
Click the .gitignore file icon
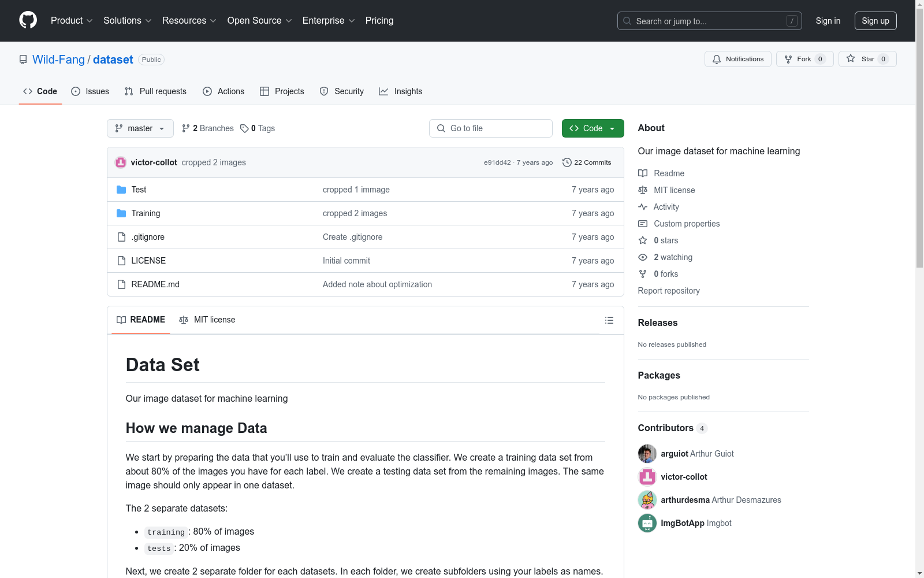[121, 237]
